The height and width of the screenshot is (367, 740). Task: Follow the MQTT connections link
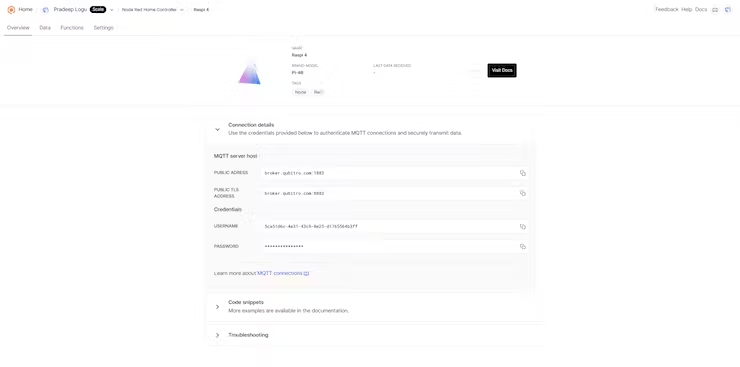click(x=279, y=273)
